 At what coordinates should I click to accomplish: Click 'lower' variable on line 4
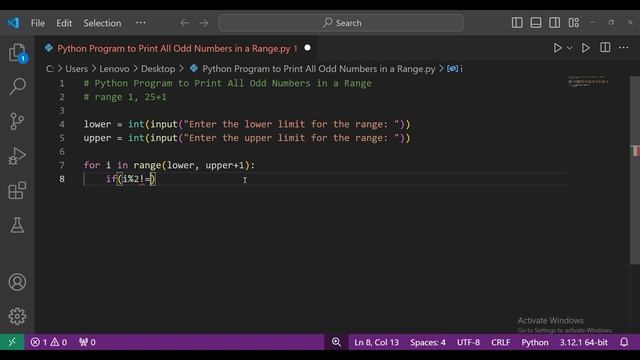pos(97,124)
